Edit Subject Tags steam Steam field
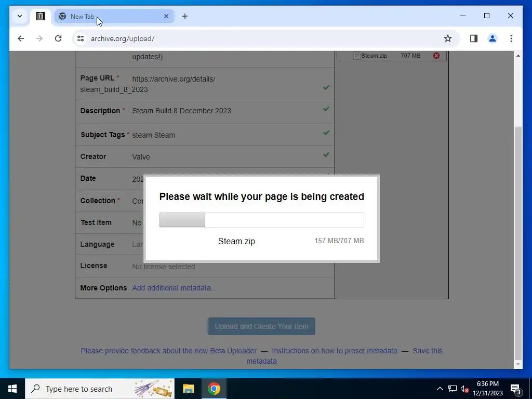This screenshot has height=399, width=532. (153, 135)
